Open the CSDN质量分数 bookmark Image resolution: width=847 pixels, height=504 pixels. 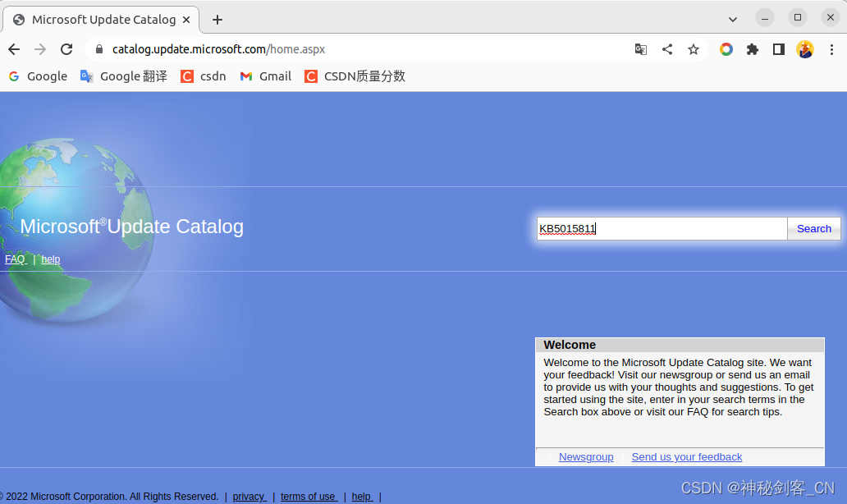coord(355,76)
